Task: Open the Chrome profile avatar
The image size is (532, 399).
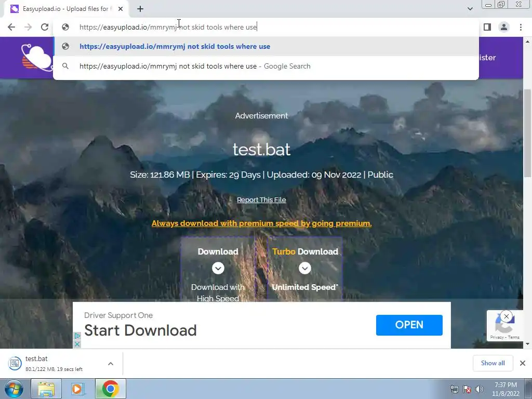Action: click(x=504, y=27)
